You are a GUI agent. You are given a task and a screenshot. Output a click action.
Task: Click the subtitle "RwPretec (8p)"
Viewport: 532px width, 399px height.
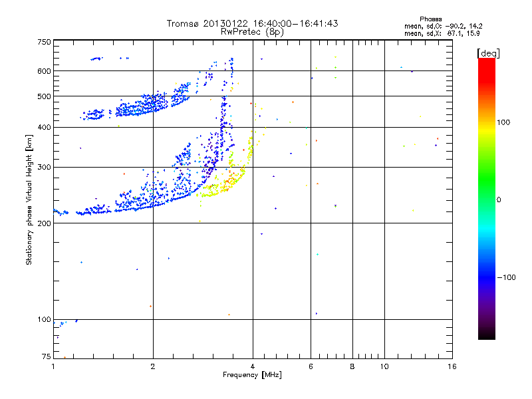252,32
